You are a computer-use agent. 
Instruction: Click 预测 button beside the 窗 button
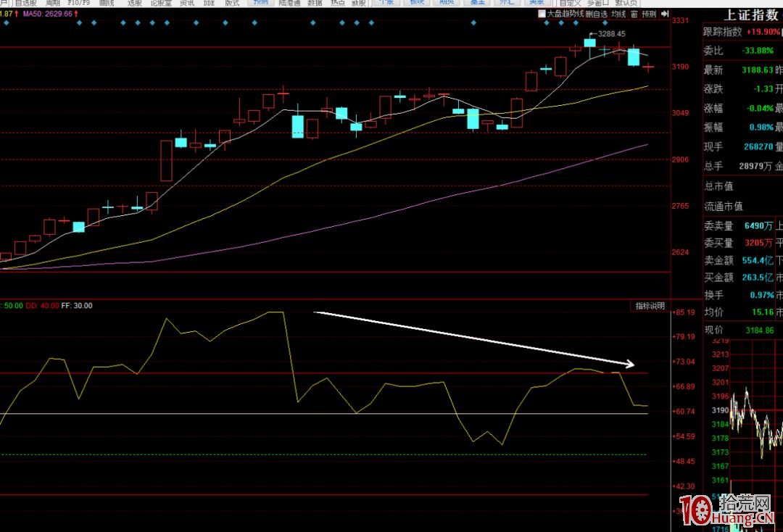(x=649, y=14)
